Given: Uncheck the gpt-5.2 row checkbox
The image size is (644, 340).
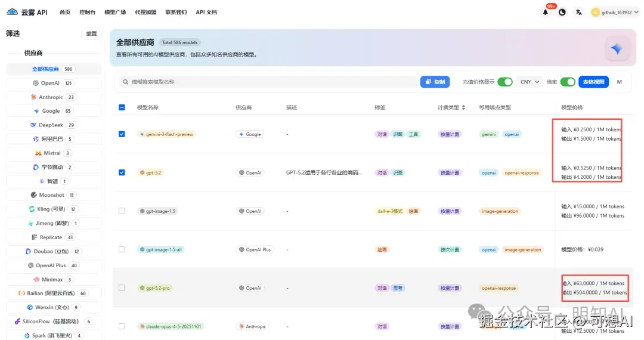Looking at the screenshot, I should (x=122, y=172).
